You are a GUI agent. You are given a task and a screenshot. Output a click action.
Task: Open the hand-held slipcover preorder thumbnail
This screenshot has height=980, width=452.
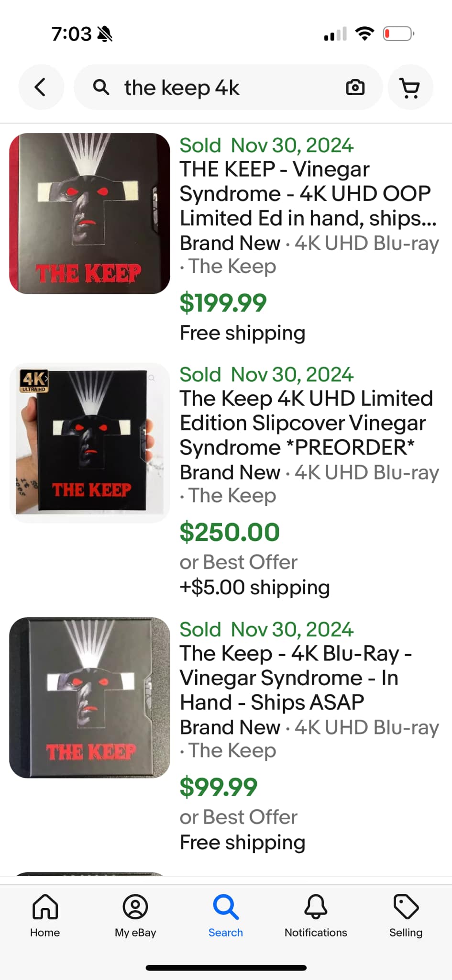point(89,443)
